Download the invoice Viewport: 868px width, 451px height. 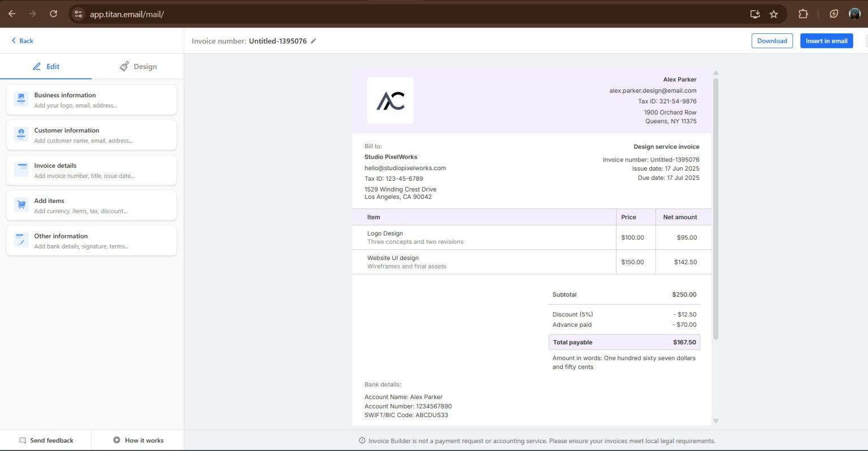pos(772,41)
